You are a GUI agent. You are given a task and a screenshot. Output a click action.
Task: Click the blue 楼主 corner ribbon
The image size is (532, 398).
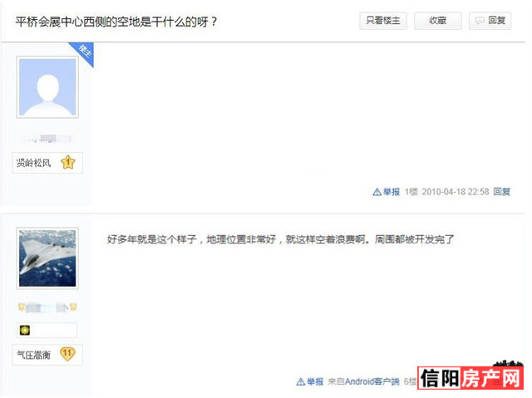[83, 52]
